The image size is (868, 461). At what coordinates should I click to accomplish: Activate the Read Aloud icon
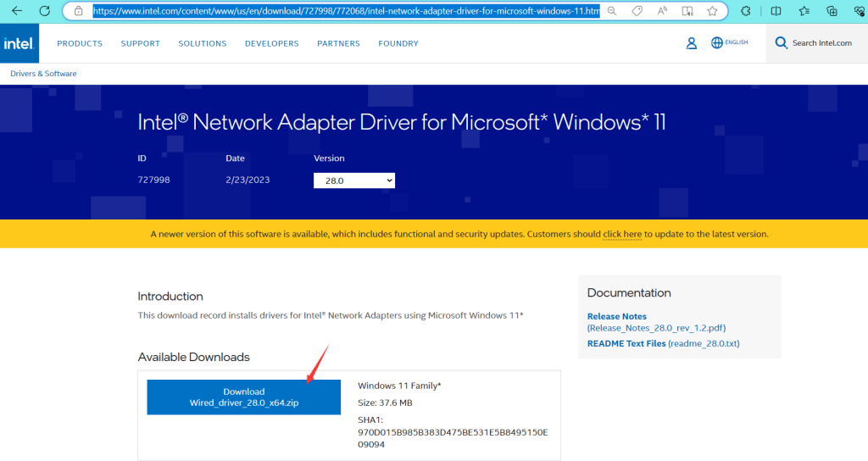pos(662,12)
